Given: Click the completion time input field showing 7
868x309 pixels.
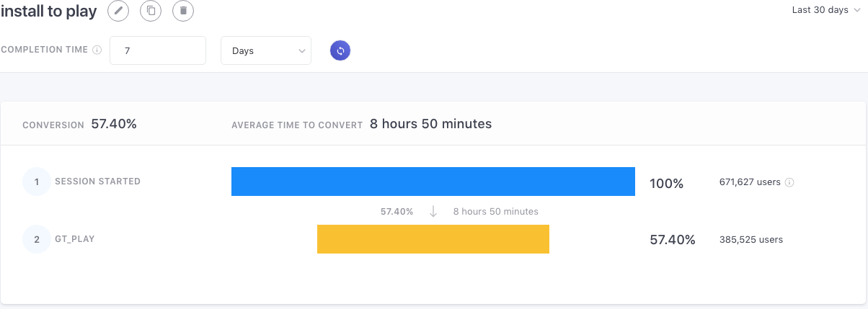Looking at the screenshot, I should (x=158, y=51).
